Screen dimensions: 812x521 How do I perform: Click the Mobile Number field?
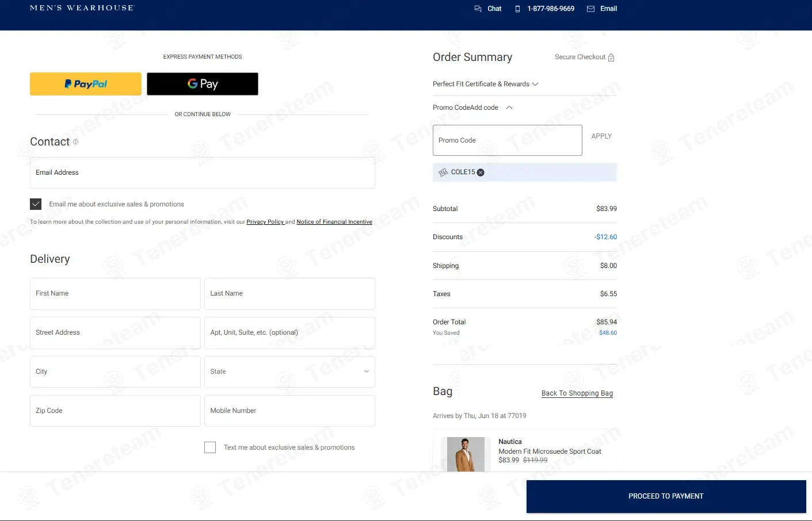coord(289,411)
